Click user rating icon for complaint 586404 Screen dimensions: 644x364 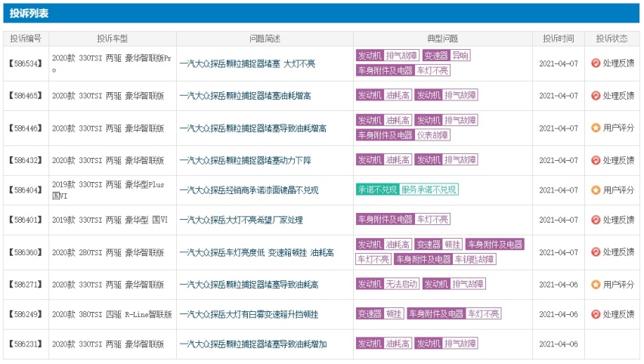(596, 190)
